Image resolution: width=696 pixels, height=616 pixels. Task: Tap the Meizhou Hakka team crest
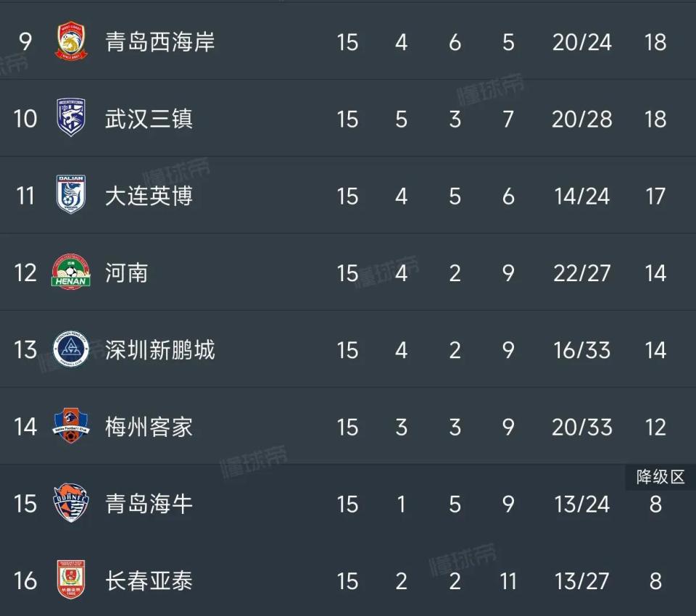(x=71, y=426)
